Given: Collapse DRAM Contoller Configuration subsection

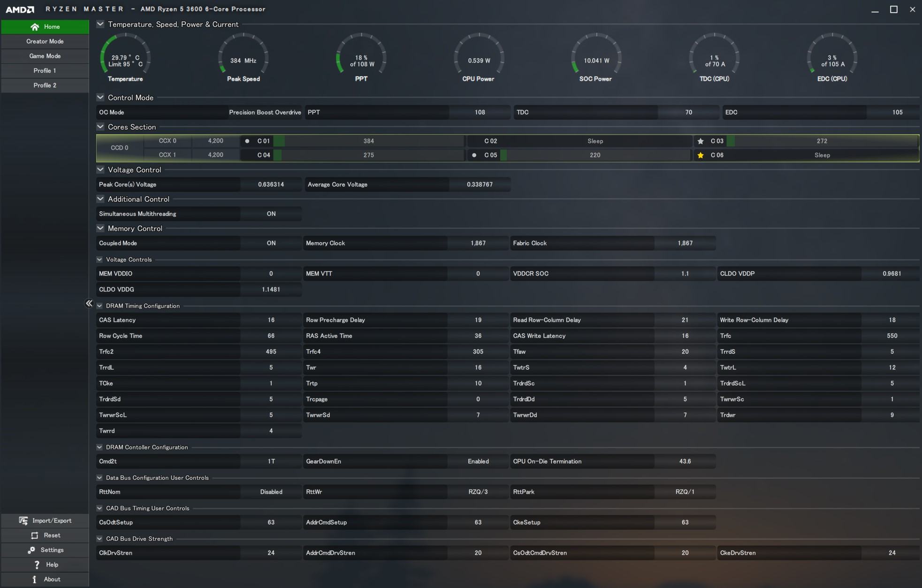Looking at the screenshot, I should point(99,447).
